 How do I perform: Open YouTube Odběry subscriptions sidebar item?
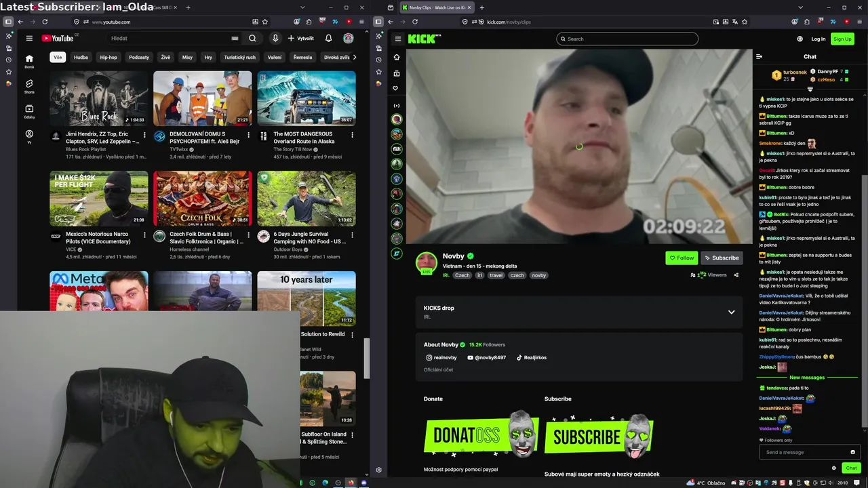pos(29,111)
